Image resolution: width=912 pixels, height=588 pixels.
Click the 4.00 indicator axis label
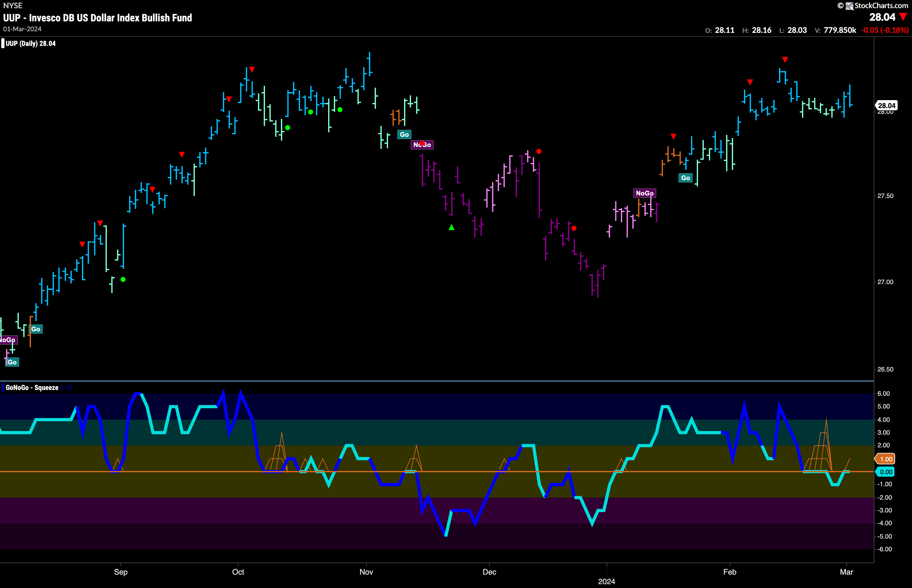[884, 420]
